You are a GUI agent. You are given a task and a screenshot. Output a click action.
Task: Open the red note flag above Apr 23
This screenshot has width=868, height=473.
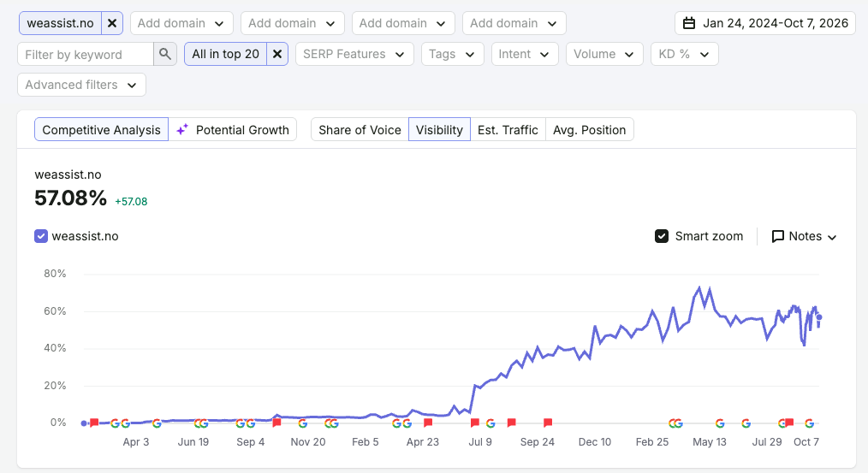(x=428, y=423)
